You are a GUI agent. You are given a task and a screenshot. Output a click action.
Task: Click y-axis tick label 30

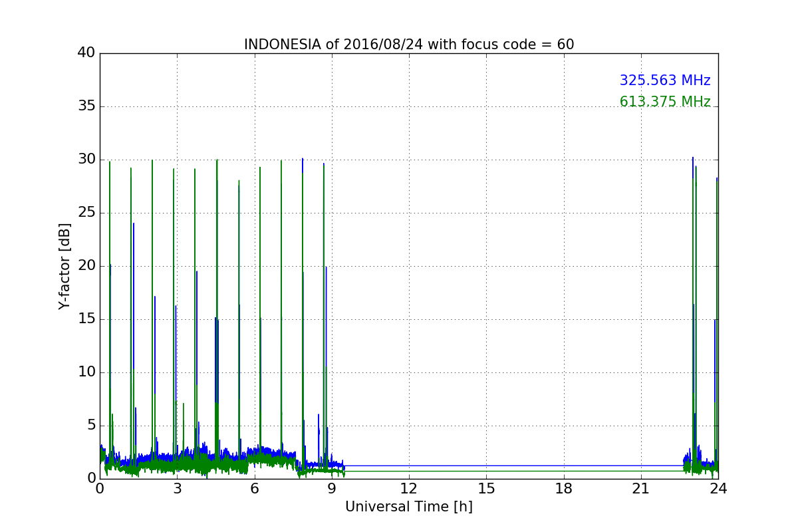point(86,160)
